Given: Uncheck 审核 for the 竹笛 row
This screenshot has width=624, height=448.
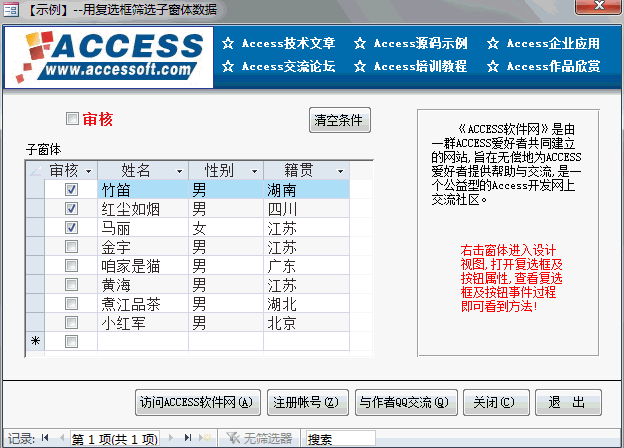Looking at the screenshot, I should pyautogui.click(x=71, y=189).
